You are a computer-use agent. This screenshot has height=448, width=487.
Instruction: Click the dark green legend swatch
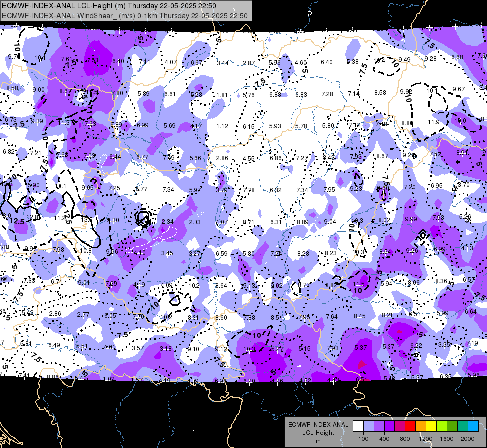click(x=452, y=426)
